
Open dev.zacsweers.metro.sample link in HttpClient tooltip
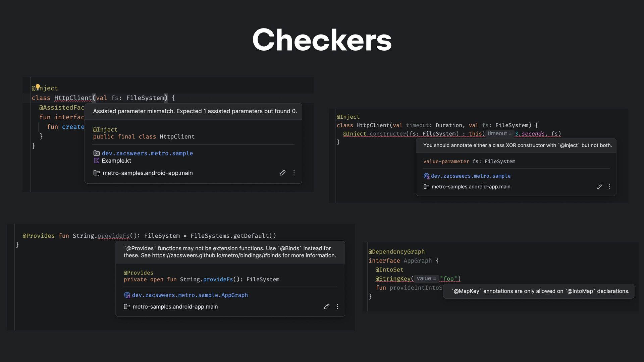coord(147,153)
